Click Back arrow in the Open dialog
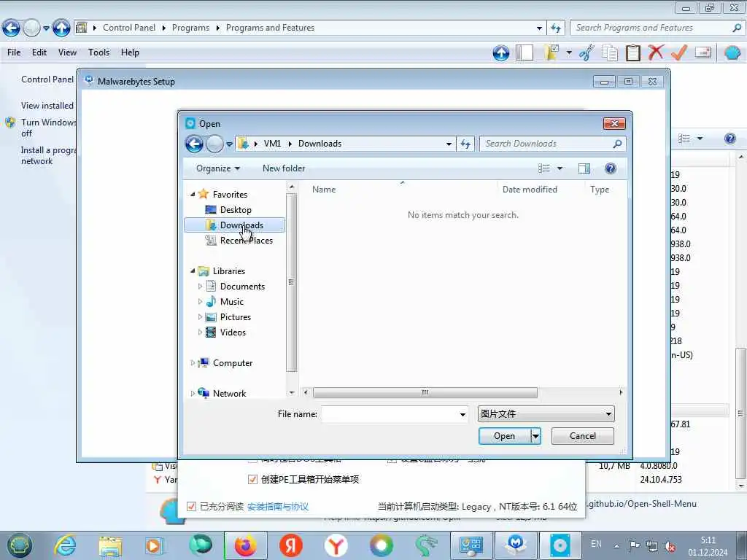Image resolution: width=747 pixels, height=560 pixels. 194,144
